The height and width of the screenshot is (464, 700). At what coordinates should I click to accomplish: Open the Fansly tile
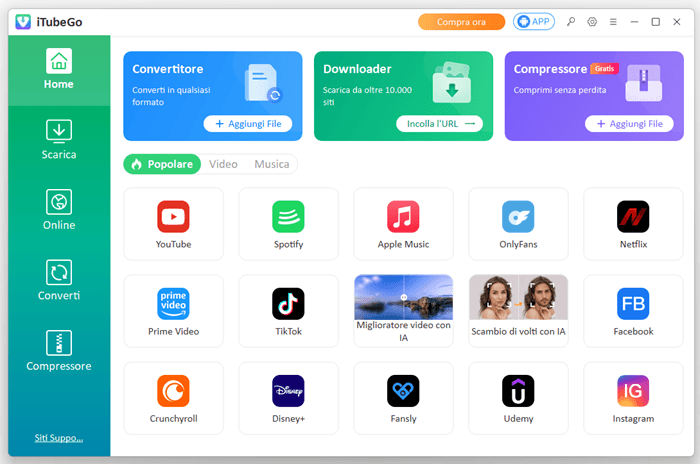[404, 398]
